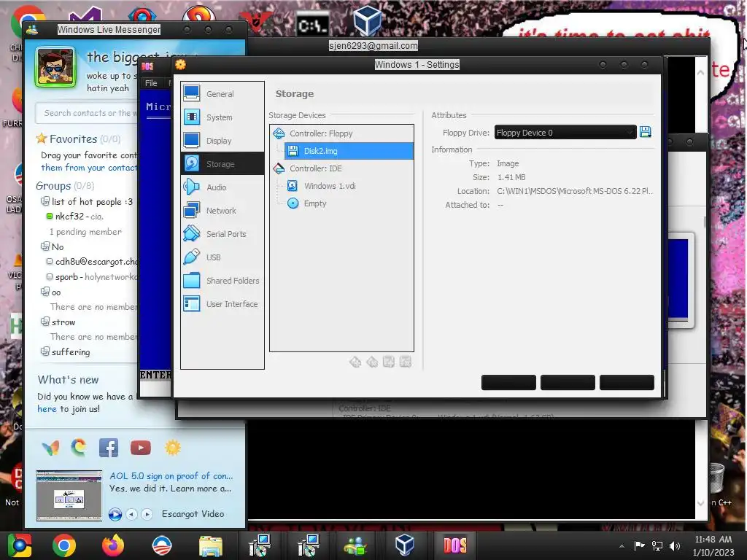The height and width of the screenshot is (560, 747).
Task: Click the Escargot Video thumbnail
Action: pos(69,495)
